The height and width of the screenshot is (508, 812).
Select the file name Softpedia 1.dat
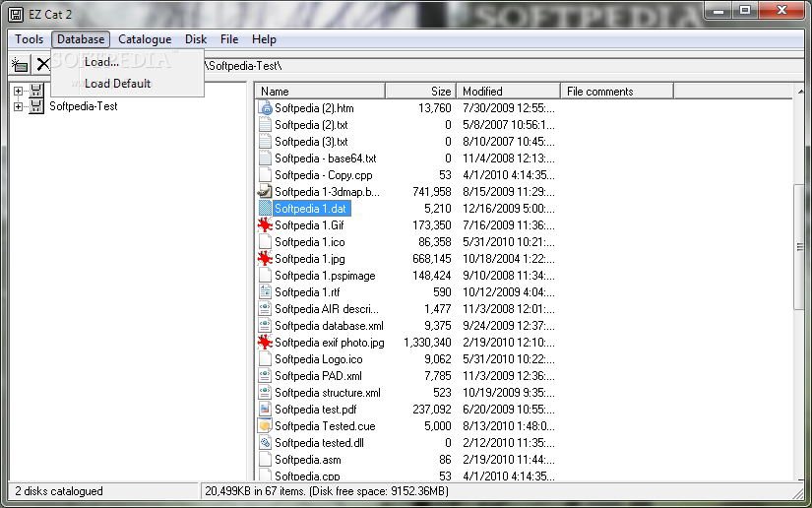coord(310,209)
